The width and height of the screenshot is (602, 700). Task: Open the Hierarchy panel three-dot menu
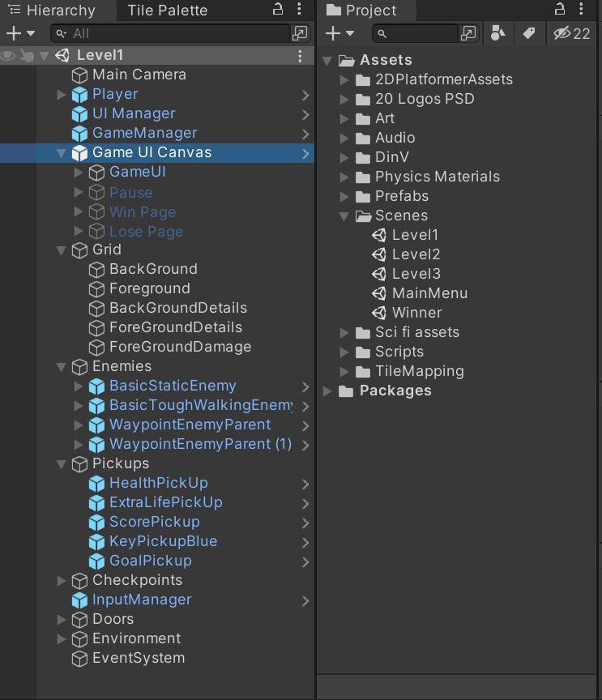[299, 10]
